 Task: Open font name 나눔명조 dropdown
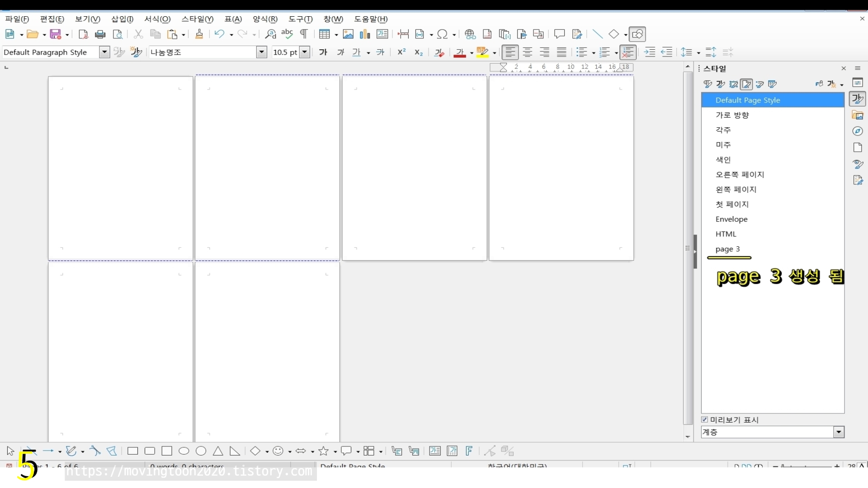(x=262, y=52)
